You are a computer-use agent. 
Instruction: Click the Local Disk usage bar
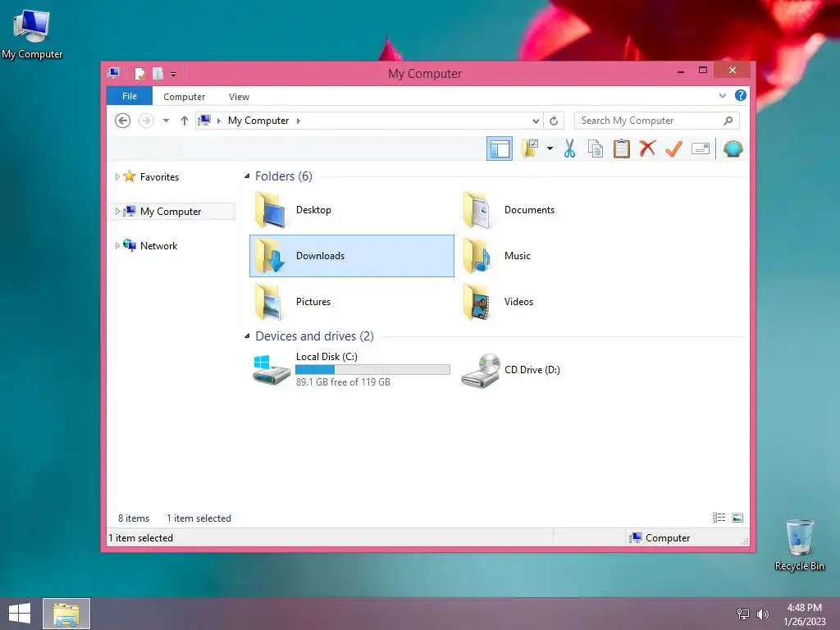coord(372,369)
